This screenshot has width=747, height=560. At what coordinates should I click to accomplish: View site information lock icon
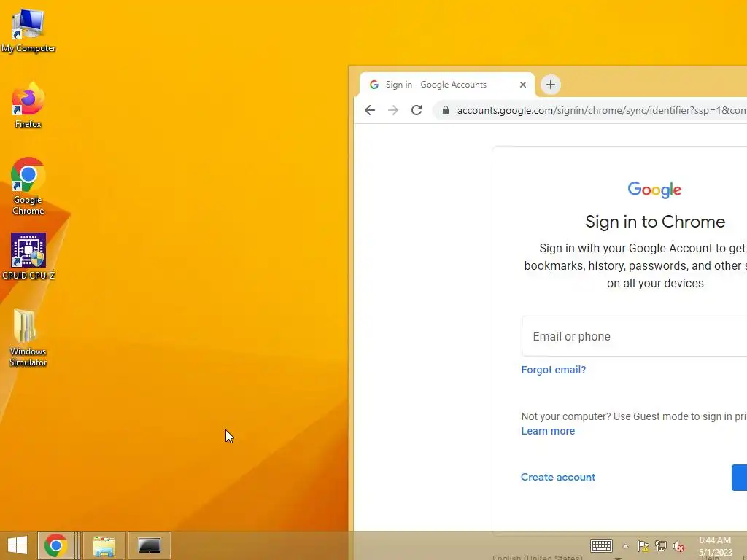(x=446, y=110)
